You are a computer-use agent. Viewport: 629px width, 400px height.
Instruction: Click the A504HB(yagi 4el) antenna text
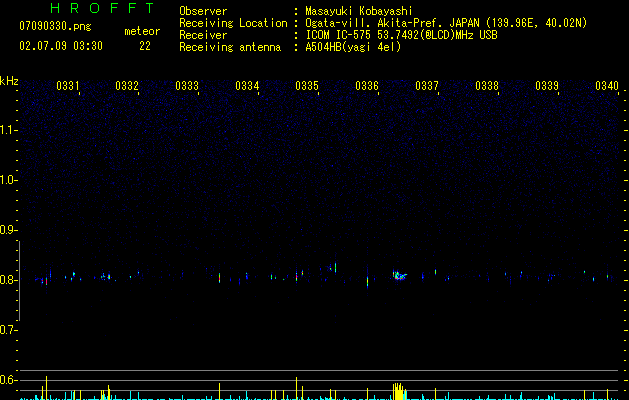click(353, 47)
